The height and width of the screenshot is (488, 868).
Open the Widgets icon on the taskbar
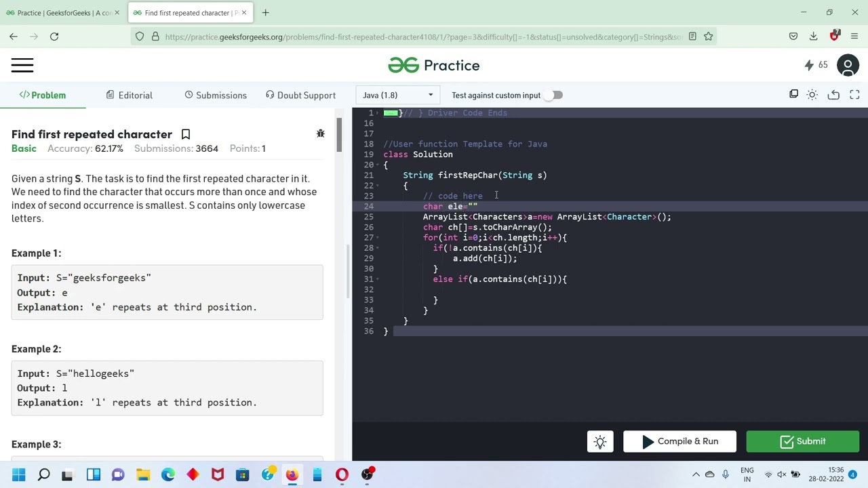93,474
